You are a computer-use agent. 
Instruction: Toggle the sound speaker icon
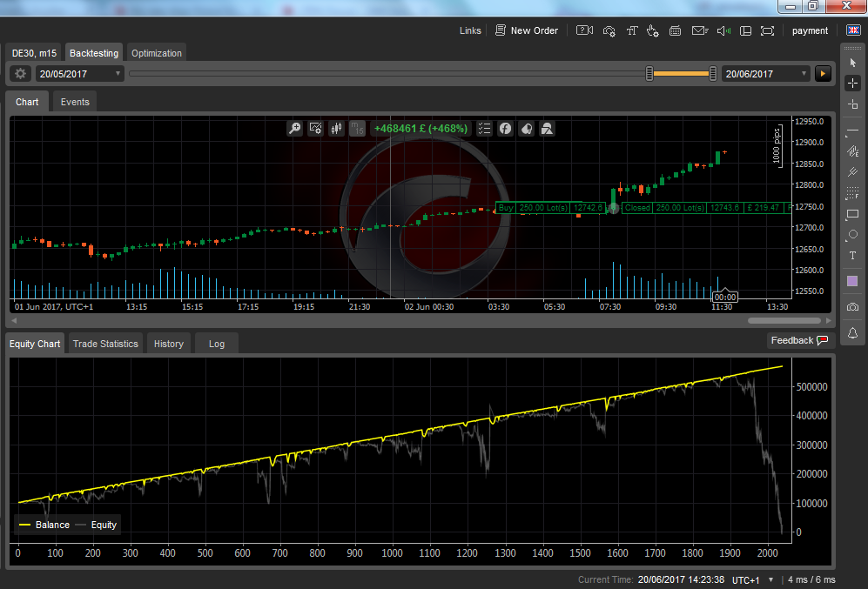point(723,31)
